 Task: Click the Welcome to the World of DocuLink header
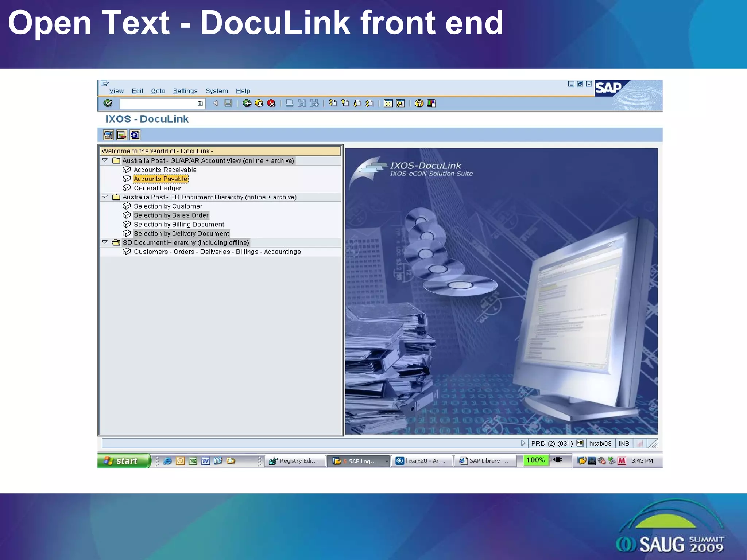pyautogui.click(x=221, y=151)
